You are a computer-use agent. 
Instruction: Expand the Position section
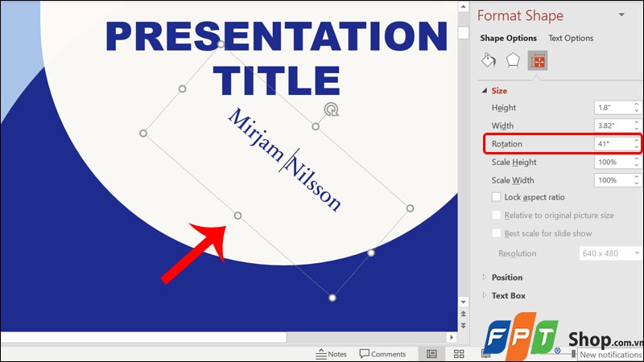click(x=485, y=278)
